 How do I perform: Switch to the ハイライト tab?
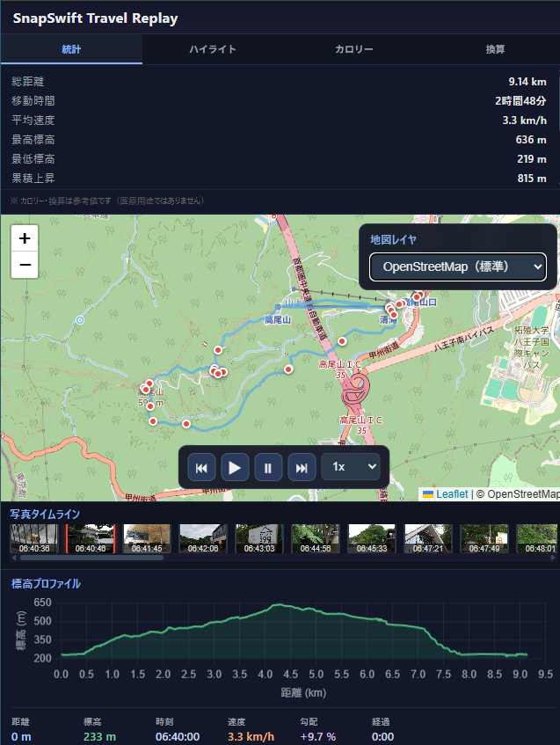[213, 49]
